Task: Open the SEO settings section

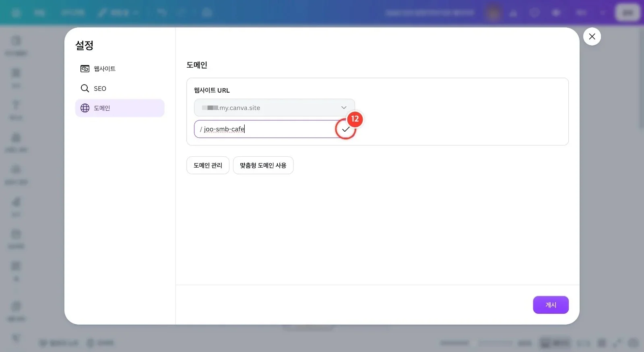Action: tap(120, 89)
